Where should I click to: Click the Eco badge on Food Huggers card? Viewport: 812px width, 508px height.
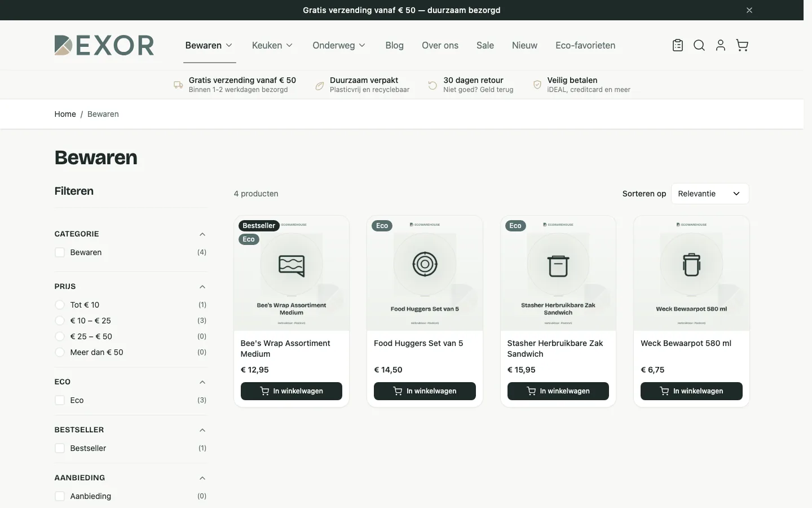tap(382, 226)
